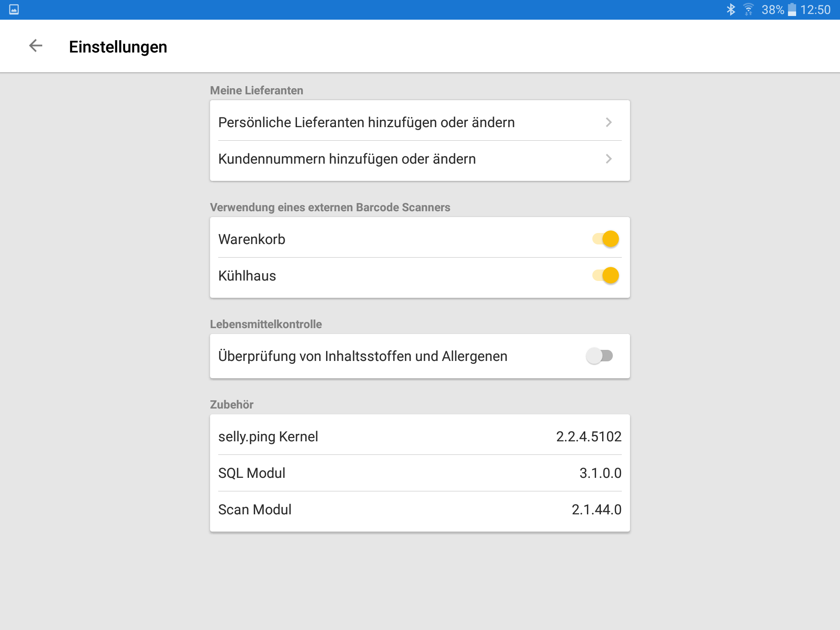Tap the image notification icon in status bar
The width and height of the screenshot is (840, 630).
[x=14, y=9]
